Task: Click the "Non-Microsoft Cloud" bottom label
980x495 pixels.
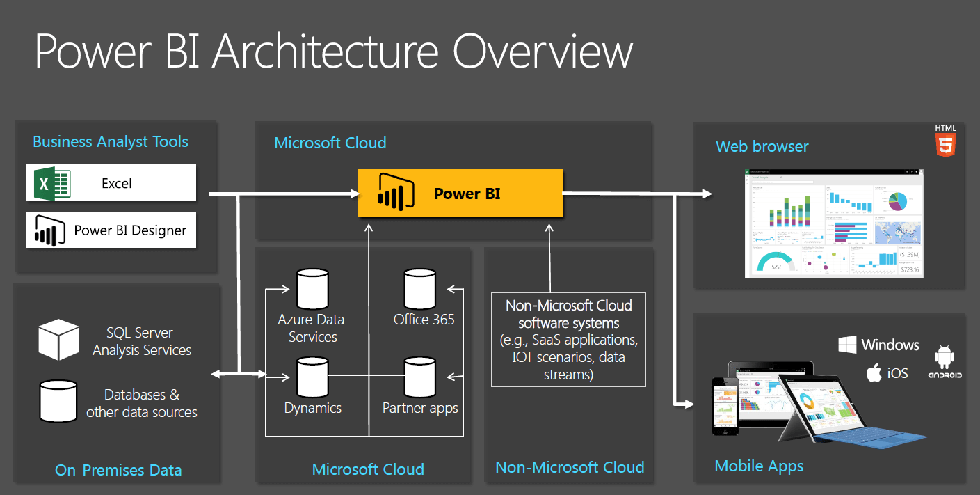Action: [570, 467]
